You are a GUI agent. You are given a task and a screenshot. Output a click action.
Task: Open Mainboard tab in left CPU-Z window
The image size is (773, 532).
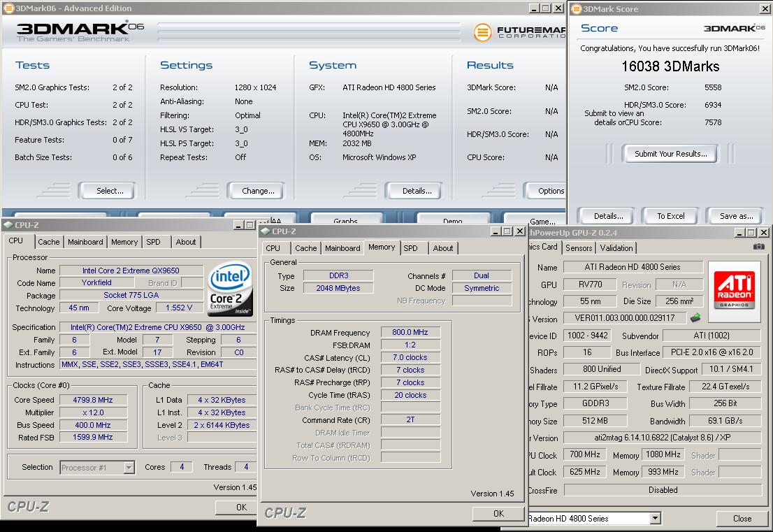(x=85, y=242)
